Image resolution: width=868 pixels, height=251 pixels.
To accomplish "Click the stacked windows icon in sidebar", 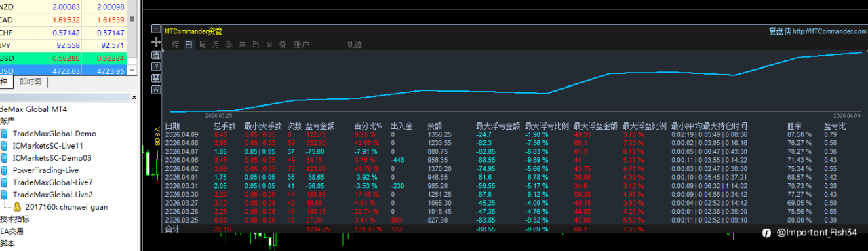I will point(156,90).
